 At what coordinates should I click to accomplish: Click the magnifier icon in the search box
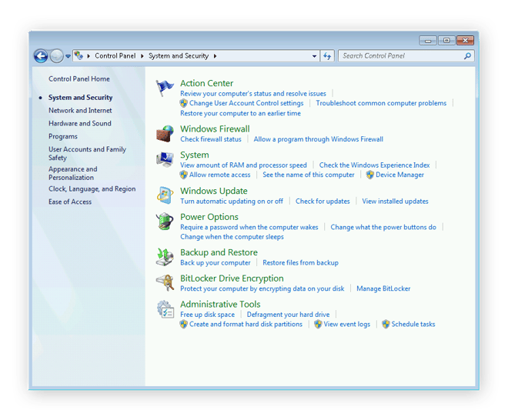pos(467,56)
